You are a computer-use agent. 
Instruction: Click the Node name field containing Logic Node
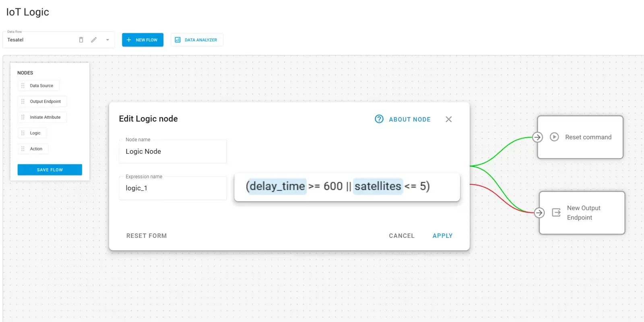click(172, 151)
